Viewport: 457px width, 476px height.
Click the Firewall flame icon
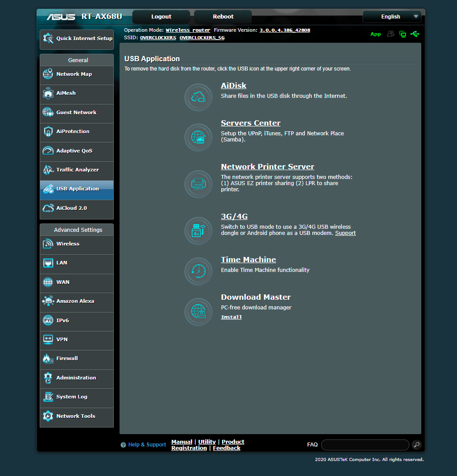48,358
